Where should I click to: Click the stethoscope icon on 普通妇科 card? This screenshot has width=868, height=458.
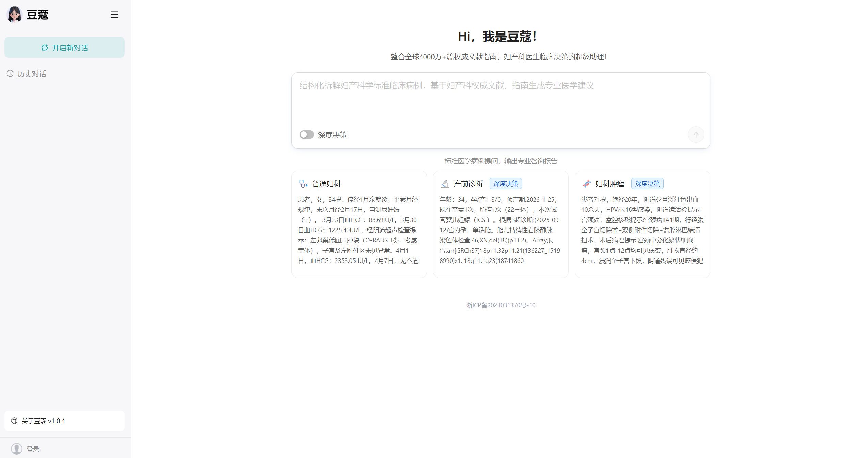click(x=303, y=184)
